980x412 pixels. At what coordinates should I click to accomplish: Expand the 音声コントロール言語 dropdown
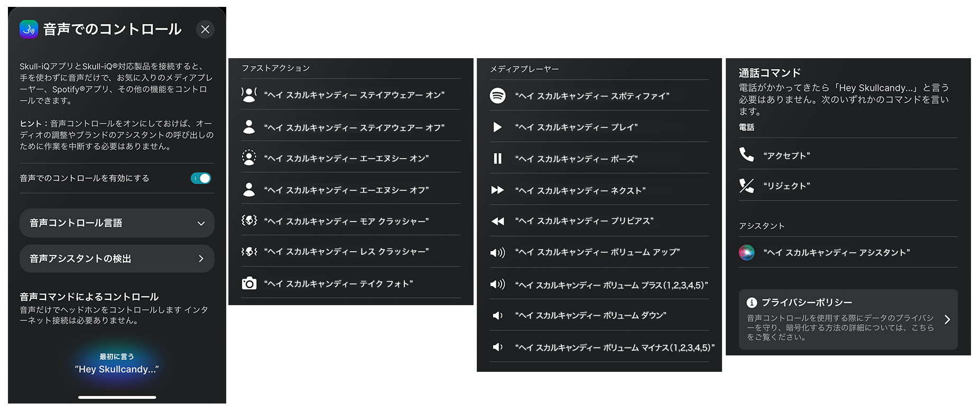click(117, 223)
